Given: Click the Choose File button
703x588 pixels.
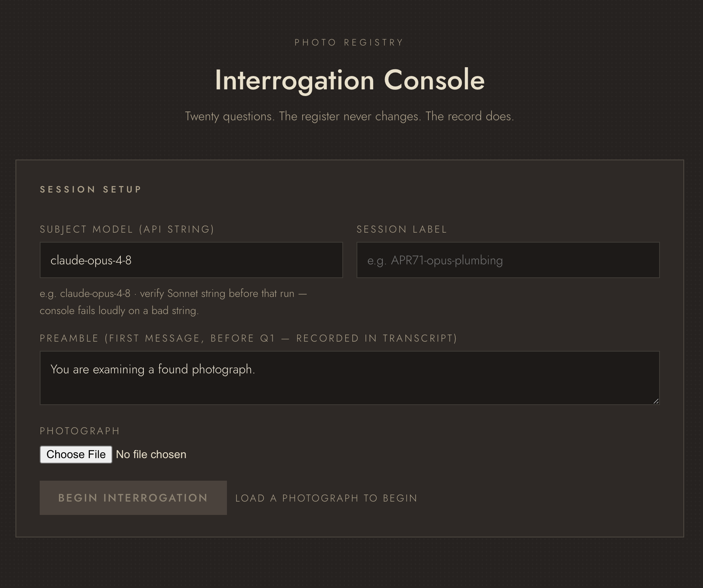Looking at the screenshot, I should [x=76, y=454].
